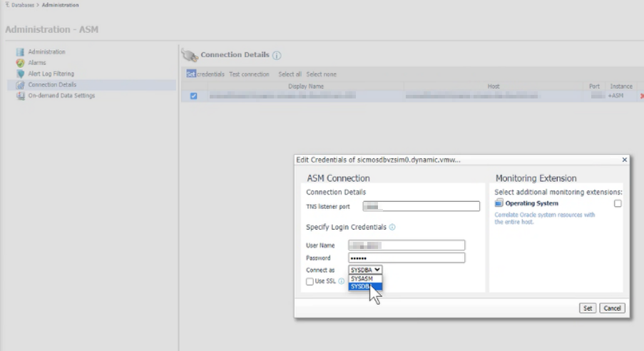Click the Set button in dialog
644x351 pixels.
click(x=588, y=308)
